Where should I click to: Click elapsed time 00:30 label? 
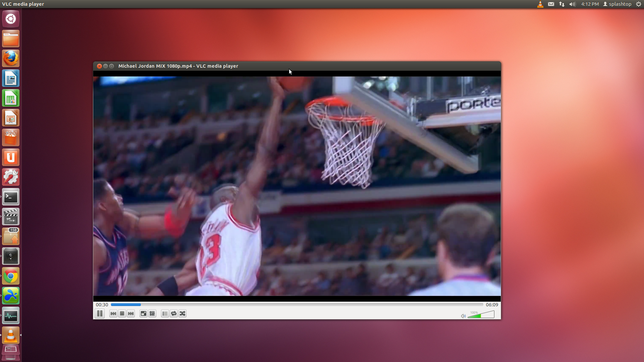tap(102, 305)
